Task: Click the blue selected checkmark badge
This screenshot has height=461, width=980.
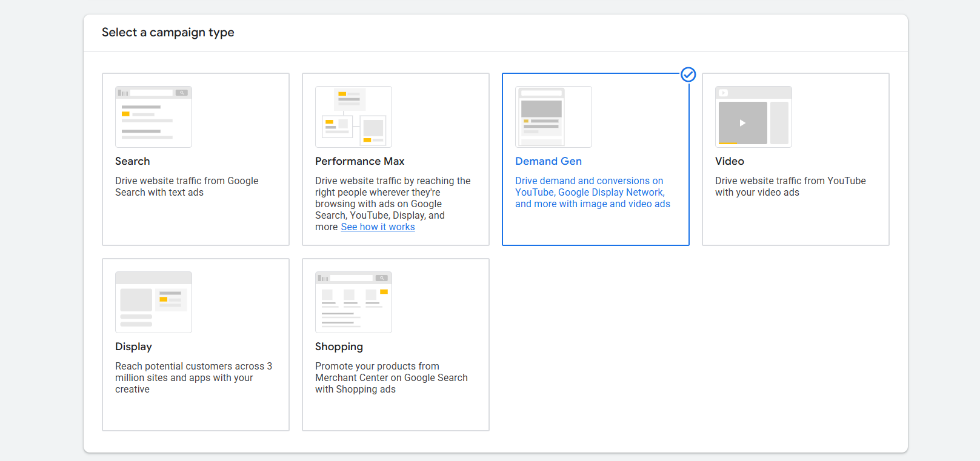Action: click(x=688, y=75)
